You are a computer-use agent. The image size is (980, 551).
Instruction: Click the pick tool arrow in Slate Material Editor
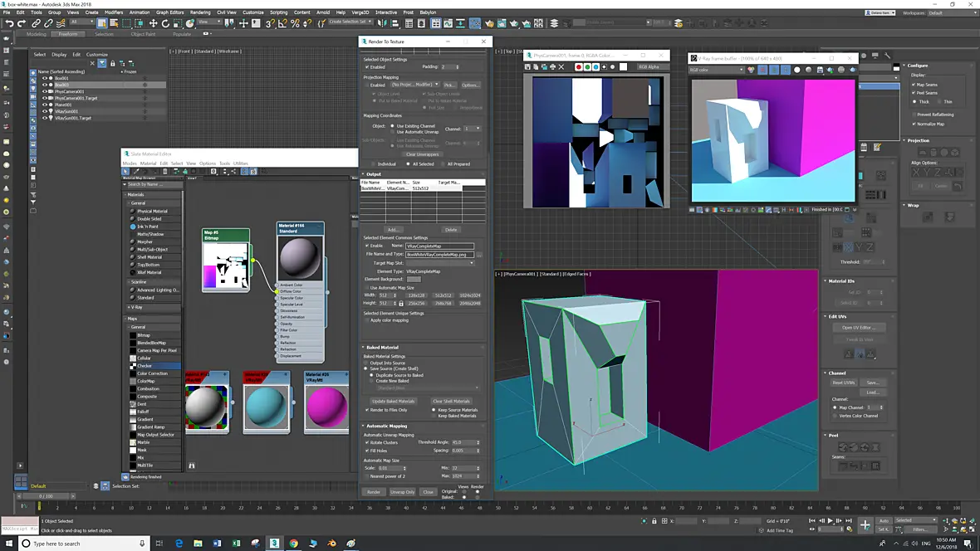click(125, 171)
